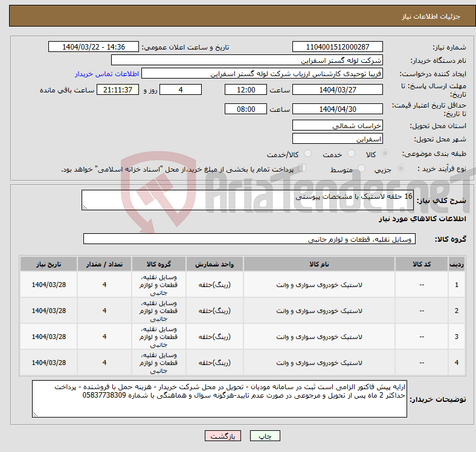Click the buyer name field شرکت لوله گستر اسفراین
This screenshot has width=476, height=452.
(247, 60)
